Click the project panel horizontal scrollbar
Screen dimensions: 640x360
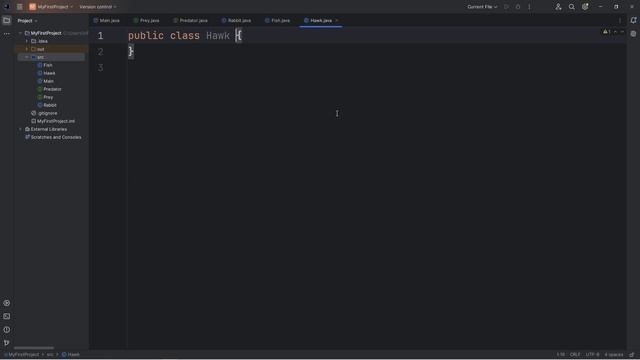[33, 348]
